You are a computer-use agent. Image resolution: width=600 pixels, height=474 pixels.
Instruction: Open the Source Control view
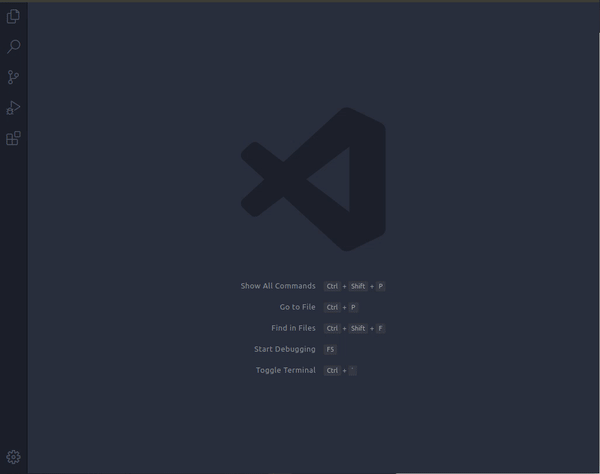point(13,77)
